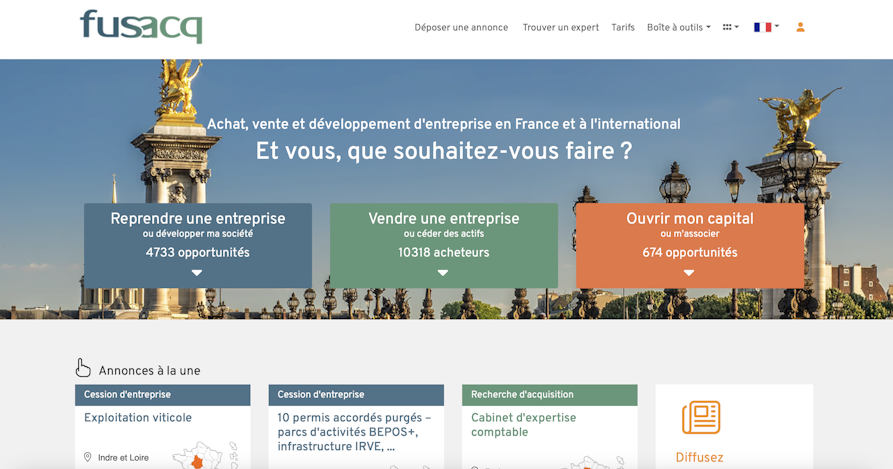Expand arrow under 10318 acheteurs
Screen dimensions: 893x469
coord(443,273)
